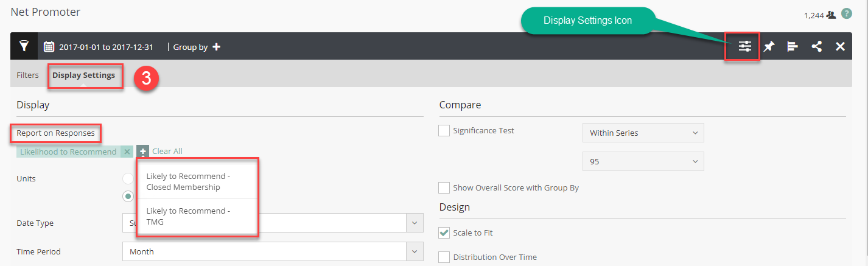Viewport: 868px width, 266px height.
Task: Click the help question mark icon
Action: click(846, 13)
